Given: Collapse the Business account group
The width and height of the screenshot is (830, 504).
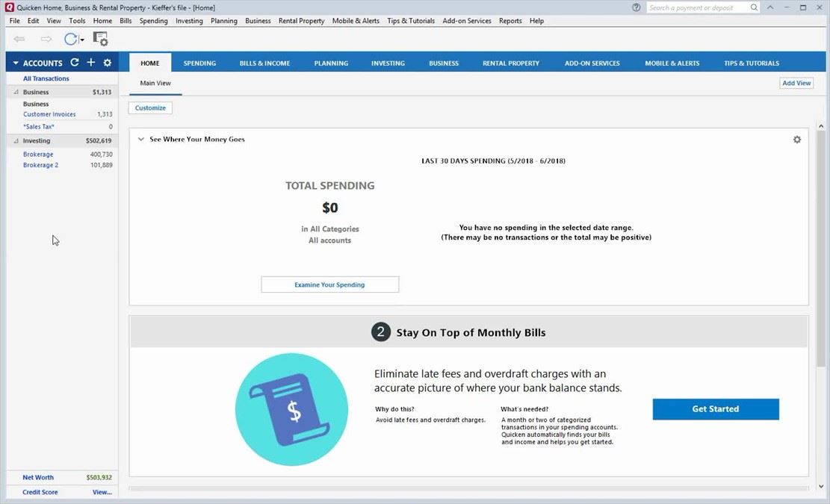Looking at the screenshot, I should click(16, 93).
